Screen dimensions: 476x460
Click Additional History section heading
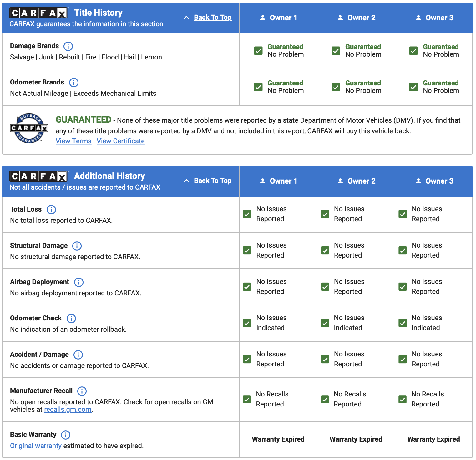[109, 176]
